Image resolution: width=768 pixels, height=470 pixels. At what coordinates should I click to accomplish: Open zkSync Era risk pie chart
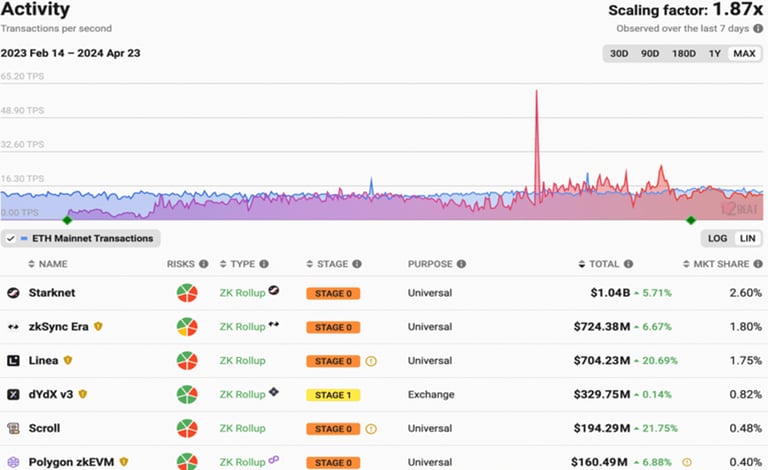(187, 327)
